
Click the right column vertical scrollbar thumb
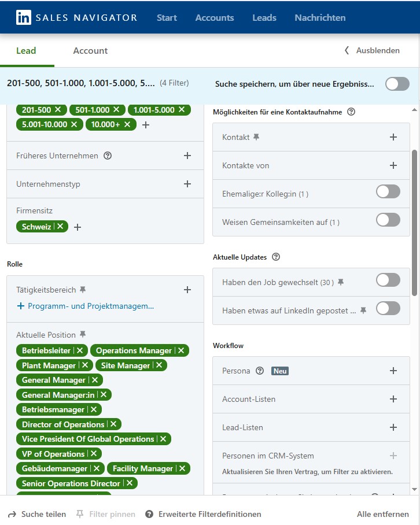(x=414, y=223)
